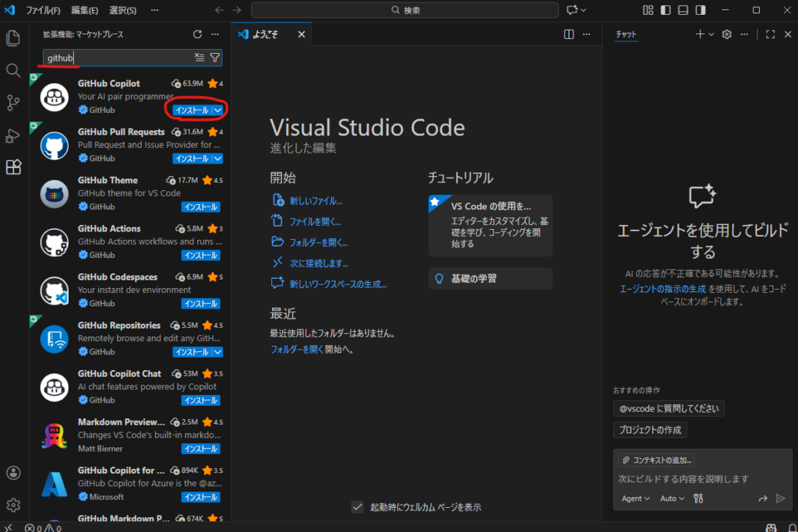Split the editor to the right
This screenshot has width=798, height=532.
pyautogui.click(x=569, y=34)
